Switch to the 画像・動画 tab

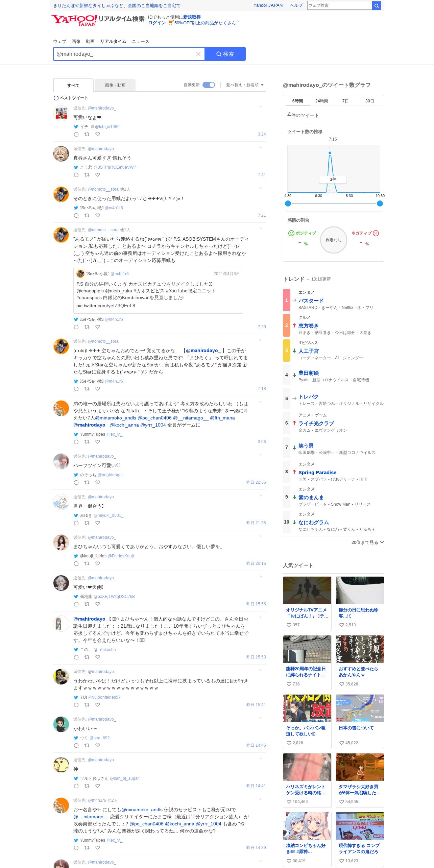point(115,85)
